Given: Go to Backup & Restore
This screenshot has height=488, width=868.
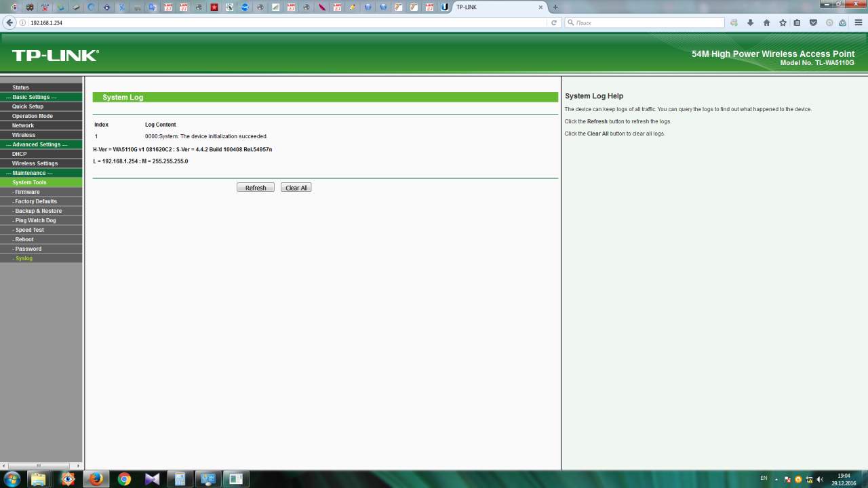Looking at the screenshot, I should [x=37, y=211].
